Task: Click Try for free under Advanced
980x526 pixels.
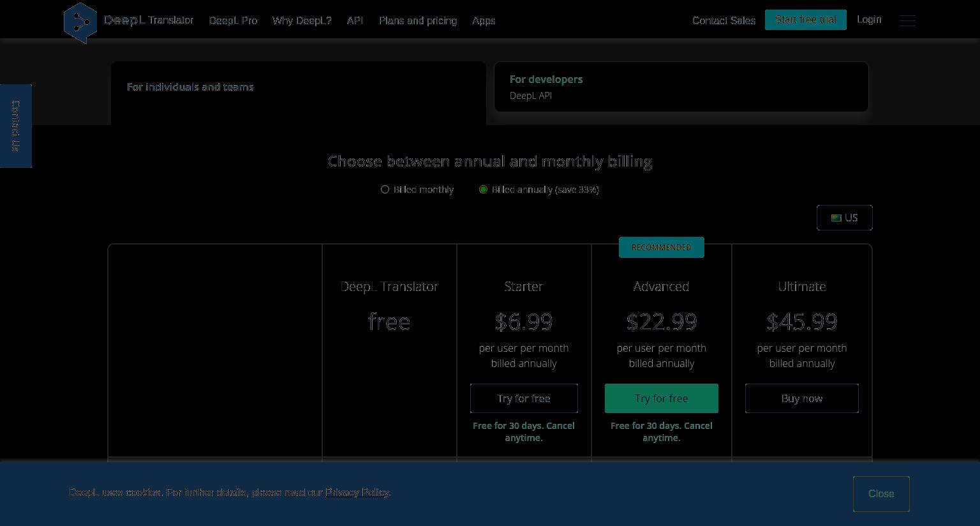Action: click(x=662, y=398)
